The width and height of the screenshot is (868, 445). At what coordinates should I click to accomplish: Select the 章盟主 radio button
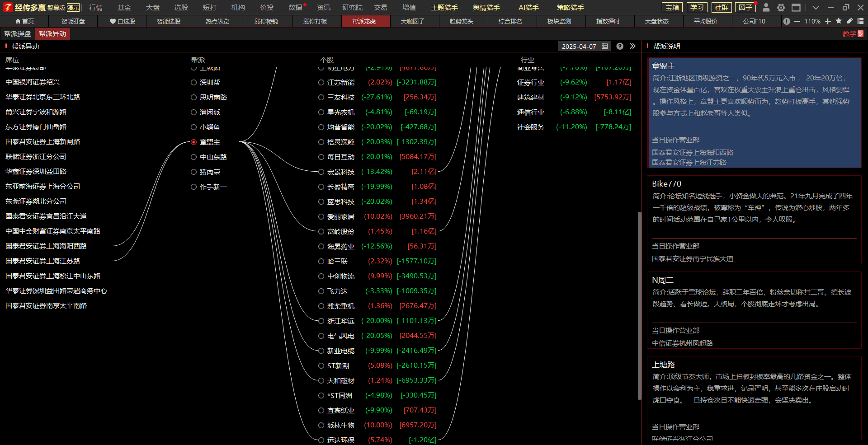coord(193,142)
